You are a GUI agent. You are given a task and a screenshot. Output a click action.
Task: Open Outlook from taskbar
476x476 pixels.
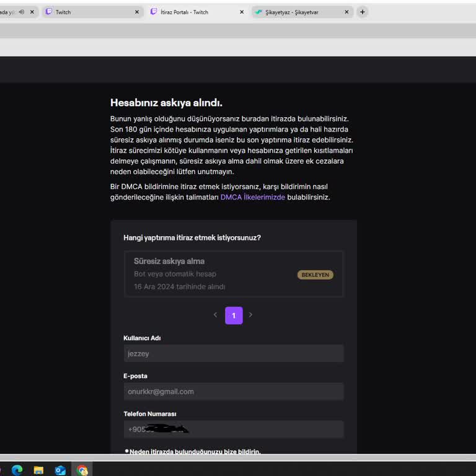pyautogui.click(x=60, y=470)
